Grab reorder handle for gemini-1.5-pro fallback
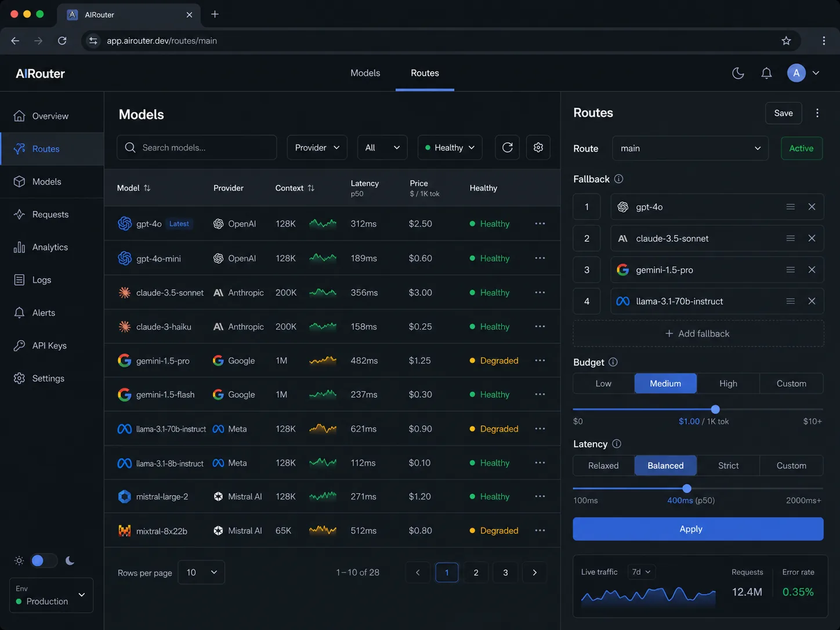The width and height of the screenshot is (840, 630). (790, 270)
